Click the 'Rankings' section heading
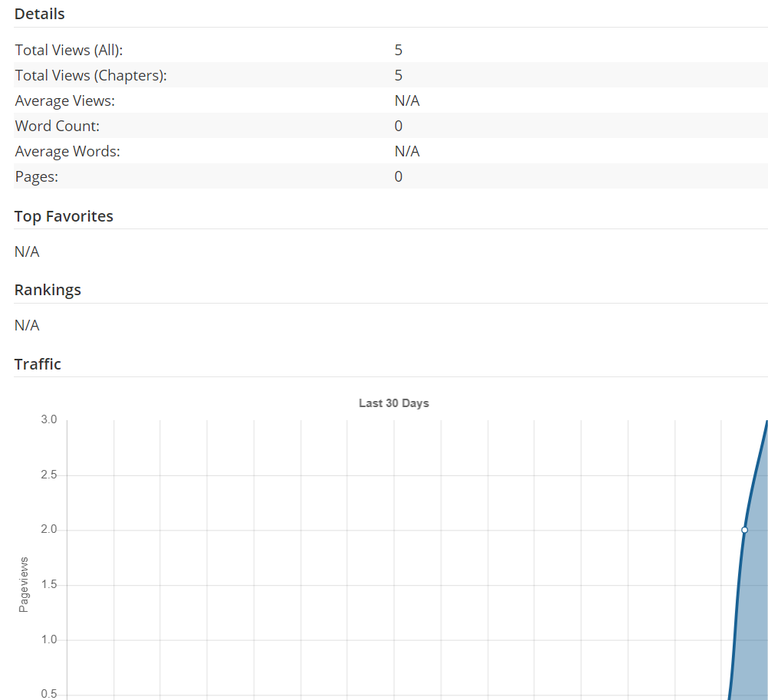 [48, 290]
